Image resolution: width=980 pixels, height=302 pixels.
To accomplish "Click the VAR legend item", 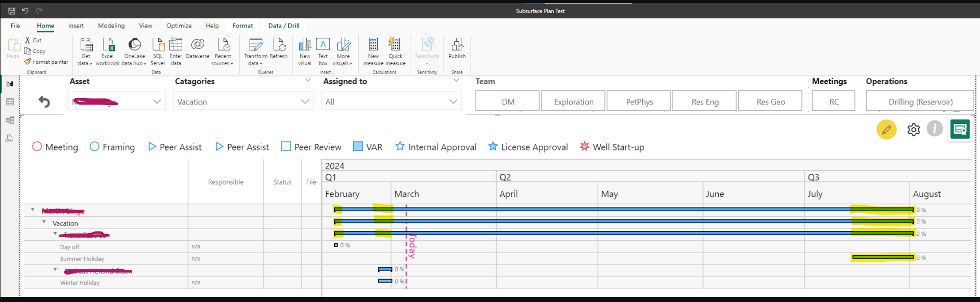I will (368, 147).
